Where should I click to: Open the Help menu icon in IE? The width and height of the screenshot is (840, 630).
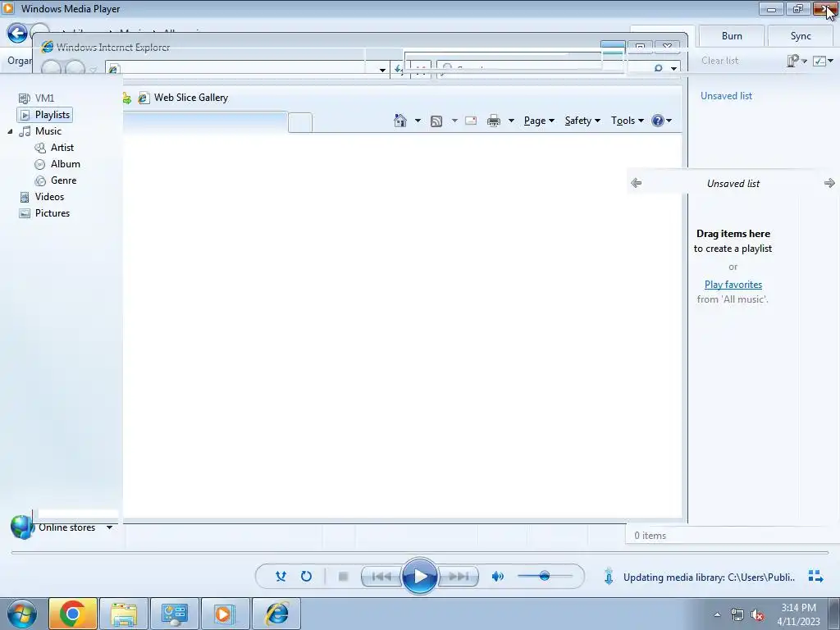click(661, 121)
